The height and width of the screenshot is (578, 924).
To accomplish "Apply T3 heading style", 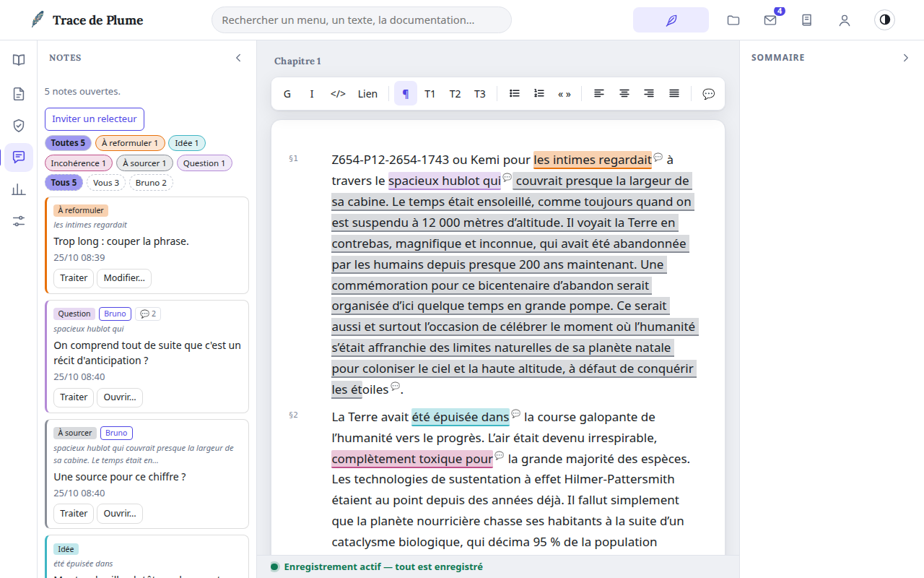I will [480, 93].
